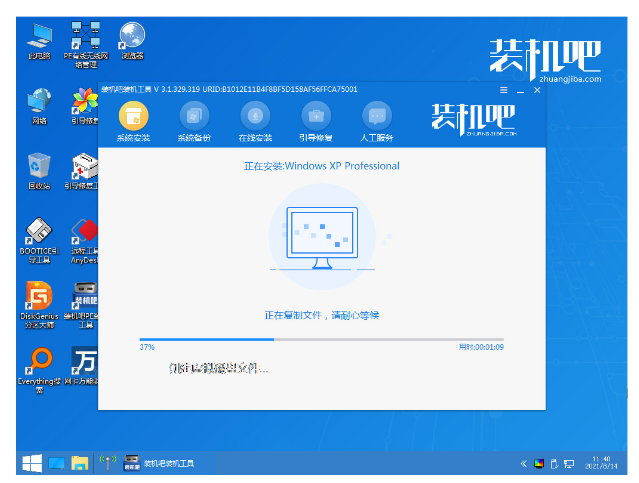Click the USB device tray icon
The image size is (639, 483).
pyautogui.click(x=554, y=464)
